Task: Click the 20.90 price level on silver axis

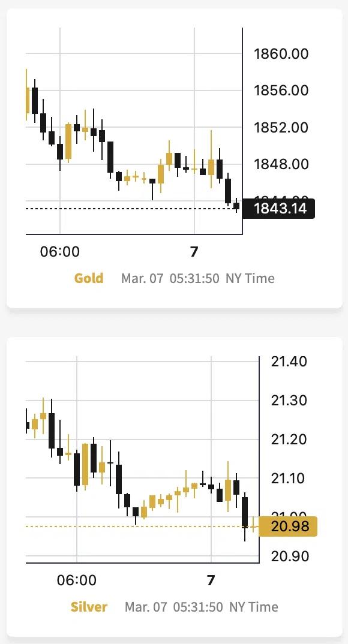Action: pyautogui.click(x=289, y=556)
